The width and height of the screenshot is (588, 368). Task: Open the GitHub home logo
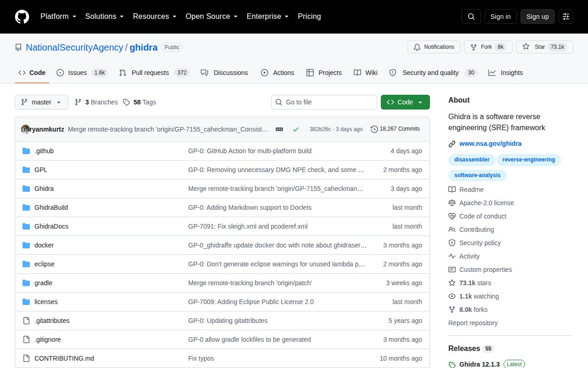tap(22, 17)
